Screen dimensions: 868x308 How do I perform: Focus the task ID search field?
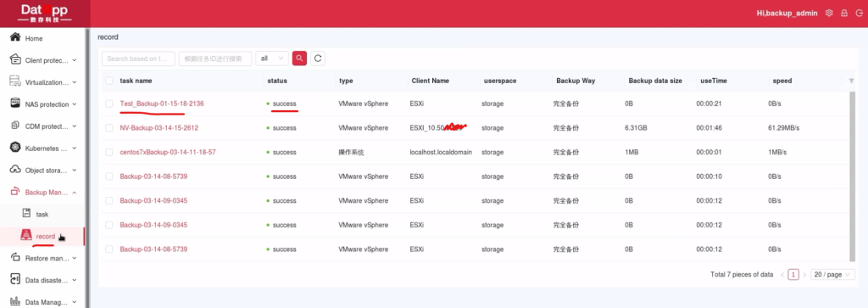[x=215, y=59]
